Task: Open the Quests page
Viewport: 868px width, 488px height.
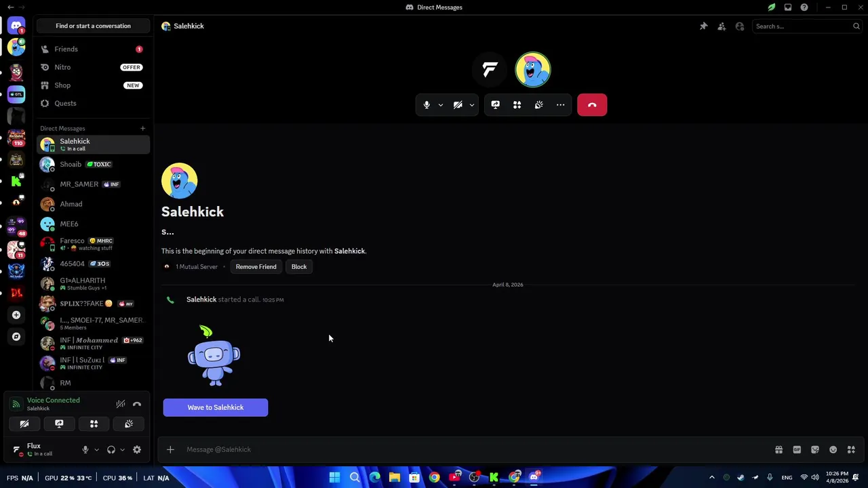Action: [94, 103]
